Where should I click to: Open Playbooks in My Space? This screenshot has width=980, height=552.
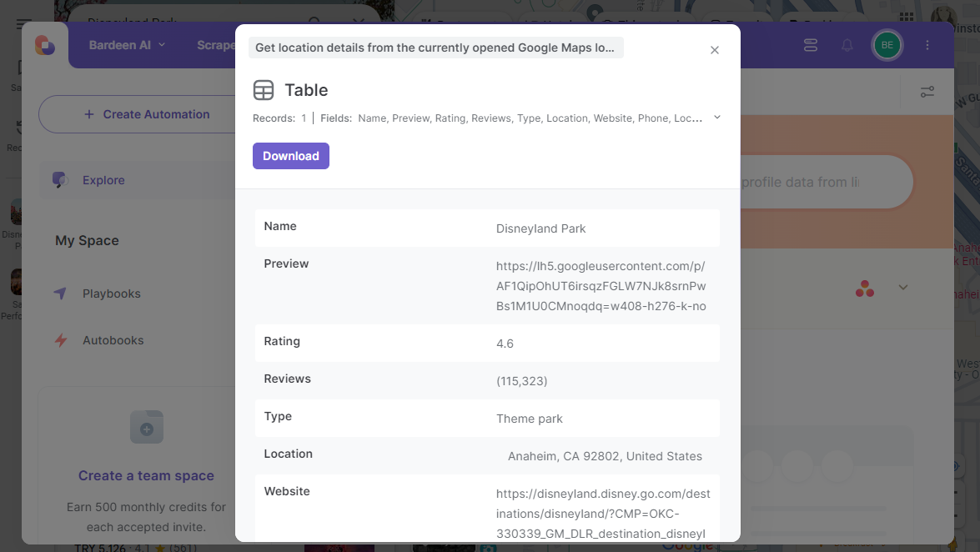(x=111, y=294)
